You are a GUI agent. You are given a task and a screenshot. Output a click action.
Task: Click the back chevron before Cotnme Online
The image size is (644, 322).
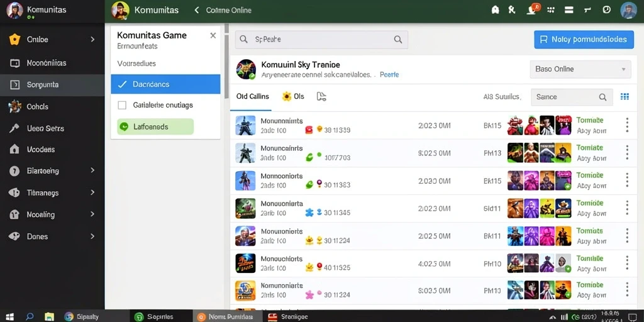[x=197, y=10]
